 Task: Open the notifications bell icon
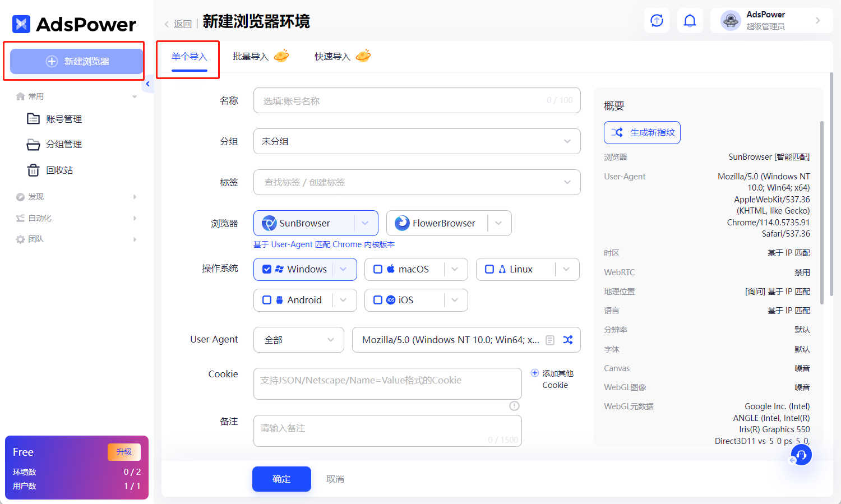tap(690, 20)
